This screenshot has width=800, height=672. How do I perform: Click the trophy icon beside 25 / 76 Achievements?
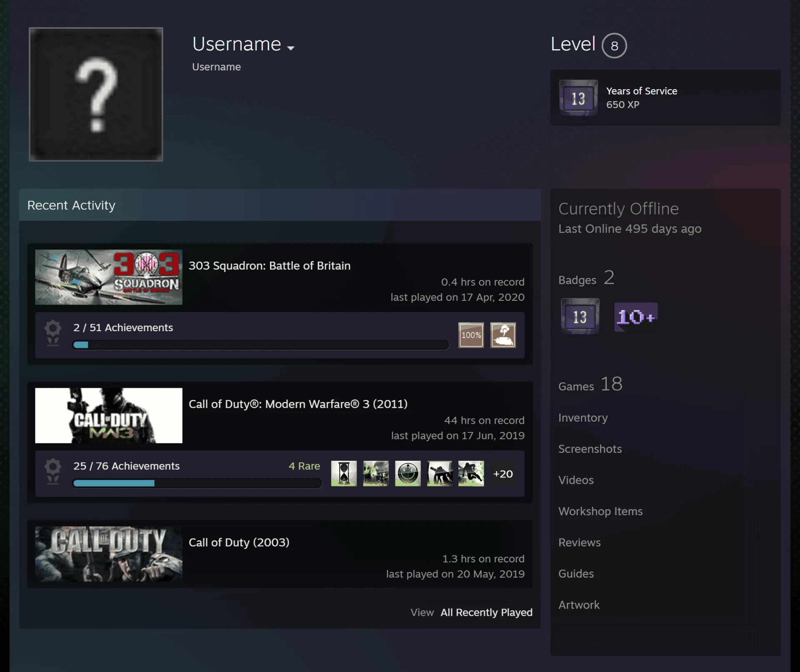[53, 472]
